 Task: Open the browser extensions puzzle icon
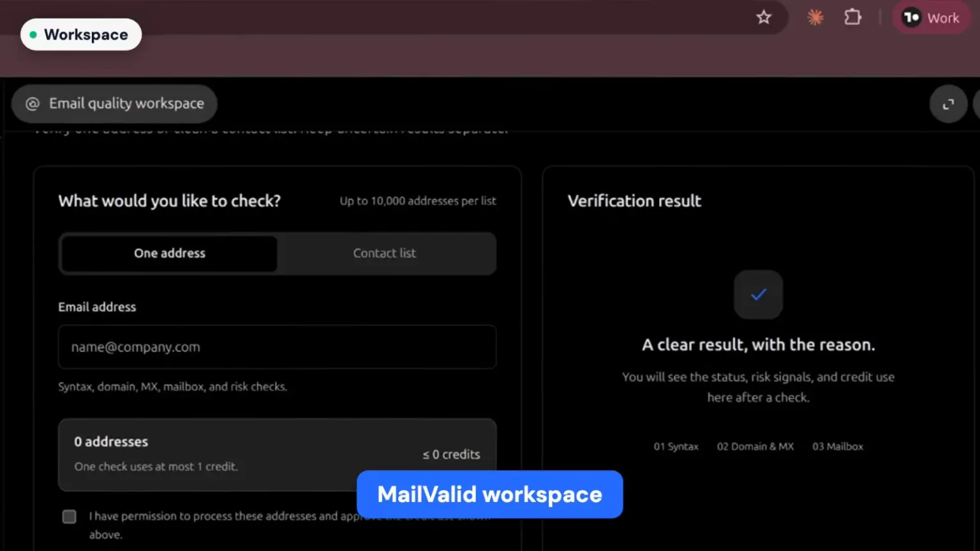click(x=853, y=17)
